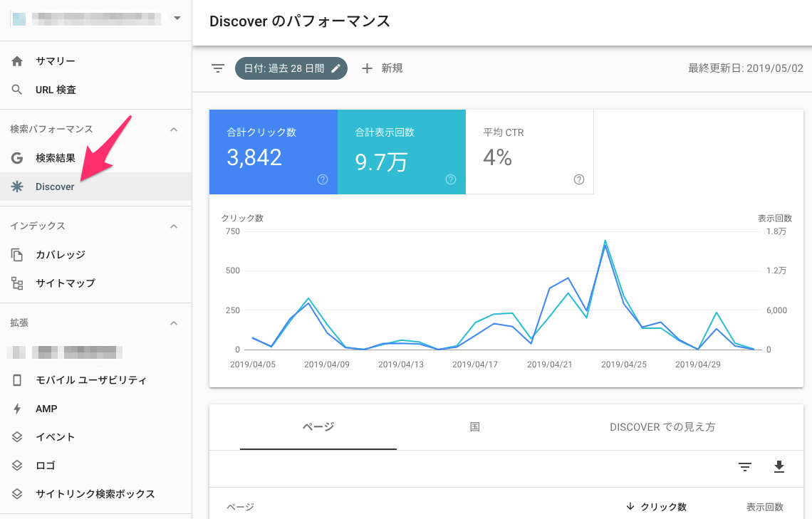This screenshot has width=812, height=519.
Task: Click the 新規 filter button
Action: point(382,68)
